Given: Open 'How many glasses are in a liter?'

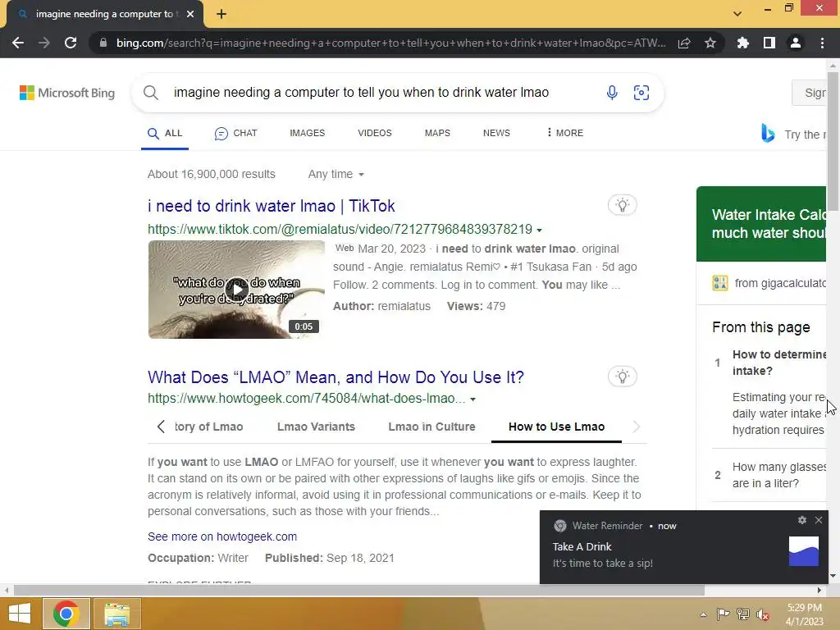Looking at the screenshot, I should tap(779, 475).
